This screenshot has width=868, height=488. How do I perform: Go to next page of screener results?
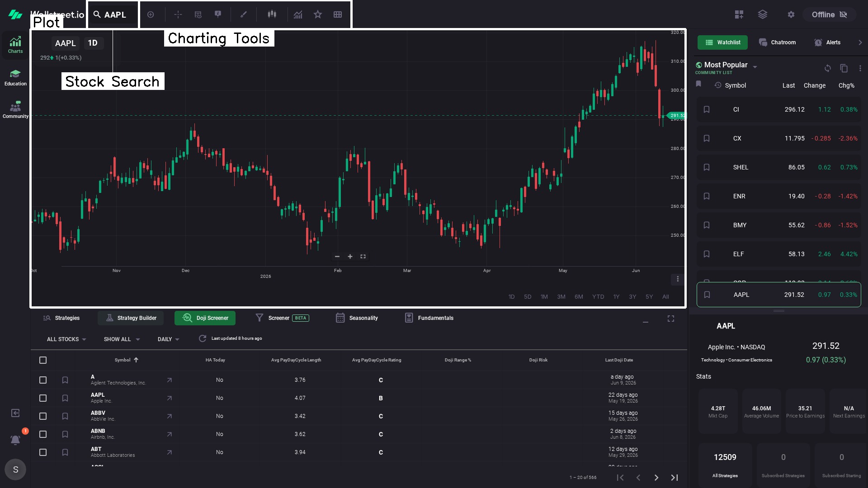pyautogui.click(x=656, y=478)
